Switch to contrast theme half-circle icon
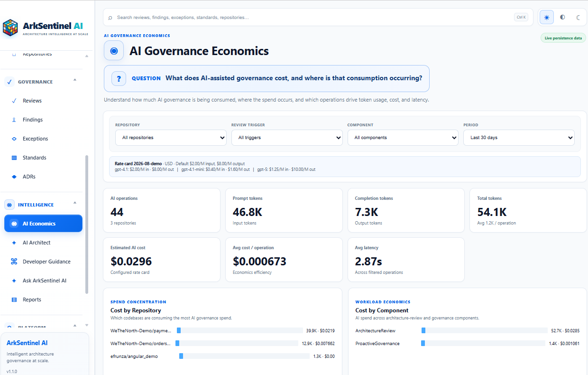 (562, 18)
